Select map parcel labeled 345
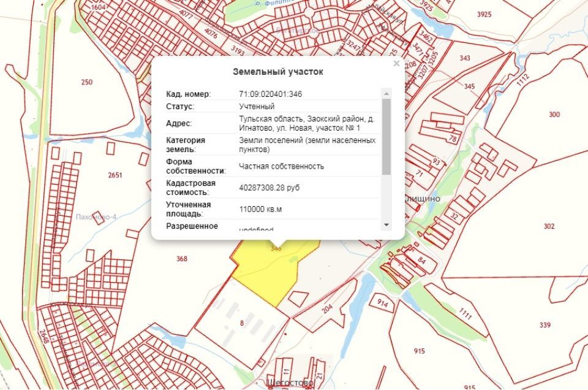Image resolution: width=588 pixels, height=390 pixels. (470, 86)
